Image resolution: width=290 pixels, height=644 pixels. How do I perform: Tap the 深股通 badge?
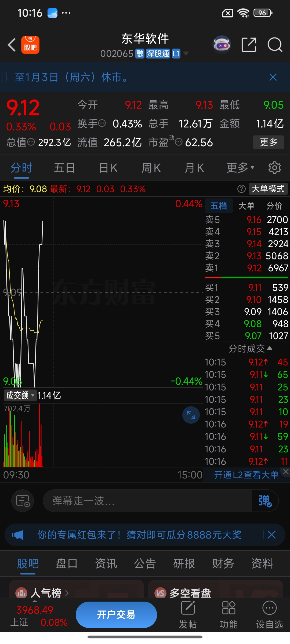[158, 53]
